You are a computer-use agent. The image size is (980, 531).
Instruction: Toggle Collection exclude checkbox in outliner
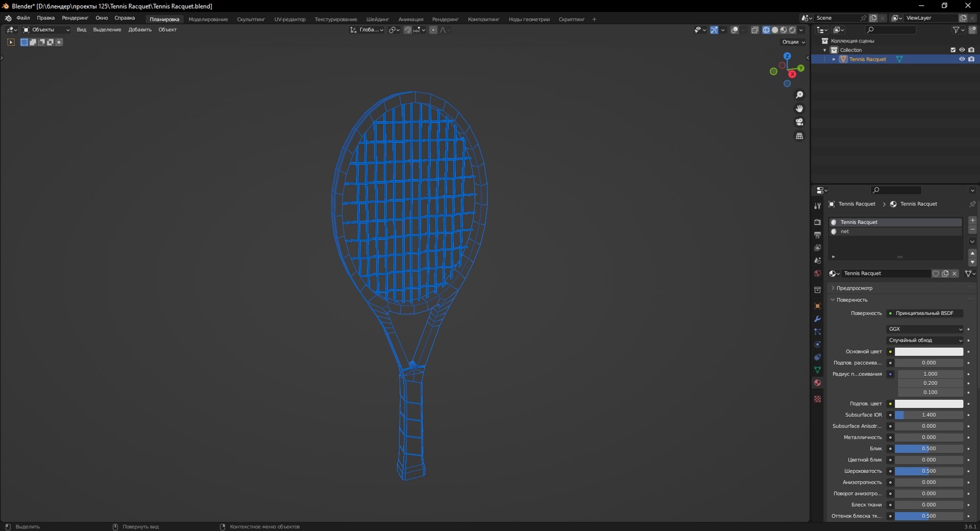pyautogui.click(x=953, y=50)
